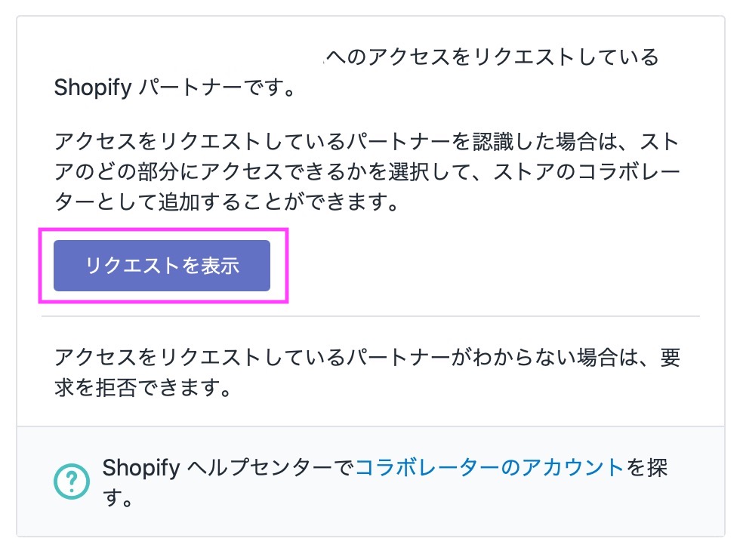Click the text ヘルプセンターで in the footer

[x=269, y=468]
